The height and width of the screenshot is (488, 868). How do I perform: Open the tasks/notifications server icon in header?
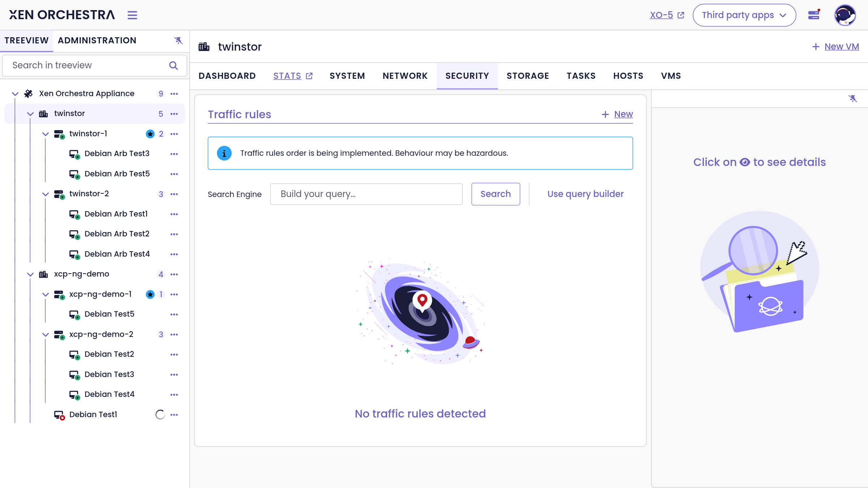(814, 15)
